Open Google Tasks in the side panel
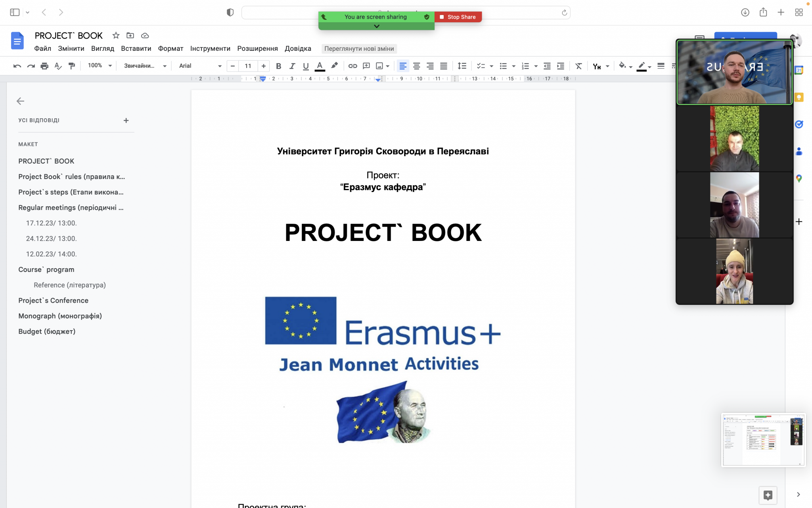Image resolution: width=812 pixels, height=508 pixels. coord(799,124)
